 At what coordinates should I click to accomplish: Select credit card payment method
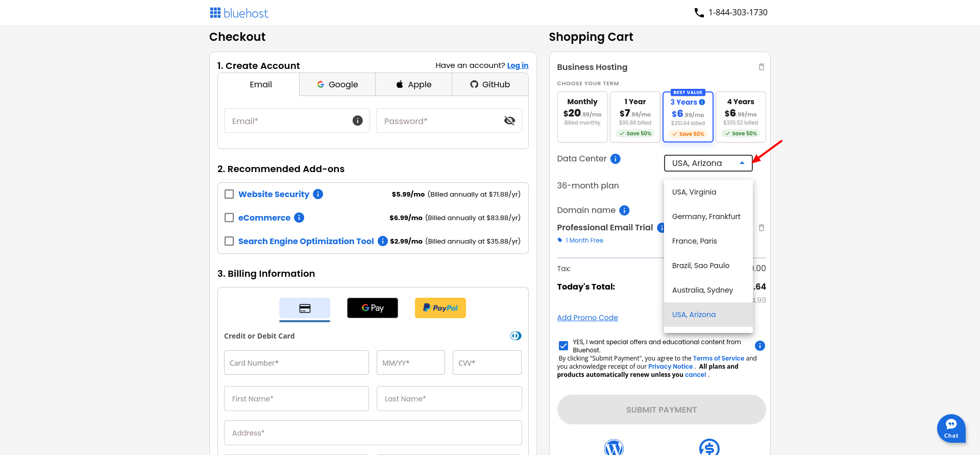click(x=305, y=308)
